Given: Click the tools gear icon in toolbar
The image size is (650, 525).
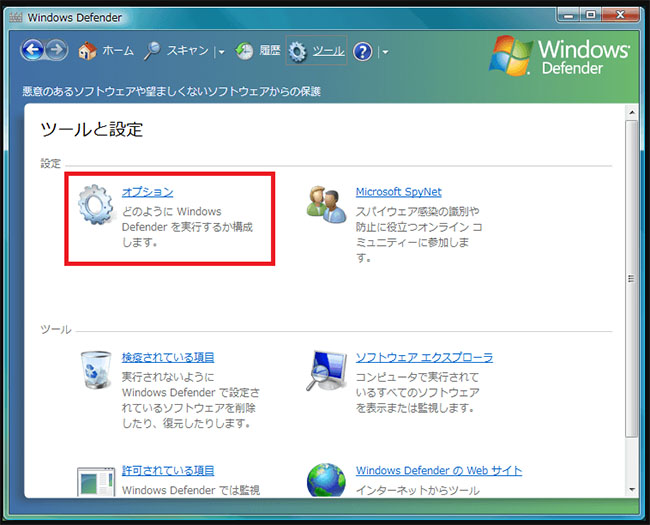Looking at the screenshot, I should [x=297, y=52].
